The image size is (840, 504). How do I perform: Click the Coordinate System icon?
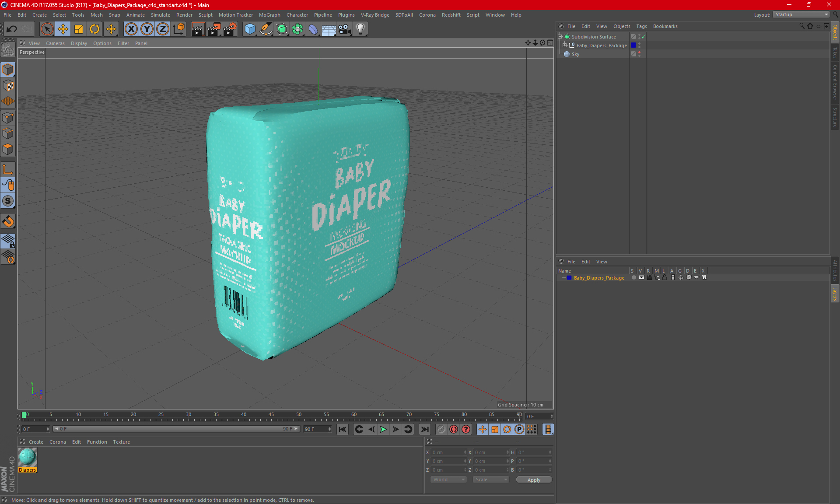click(x=179, y=29)
